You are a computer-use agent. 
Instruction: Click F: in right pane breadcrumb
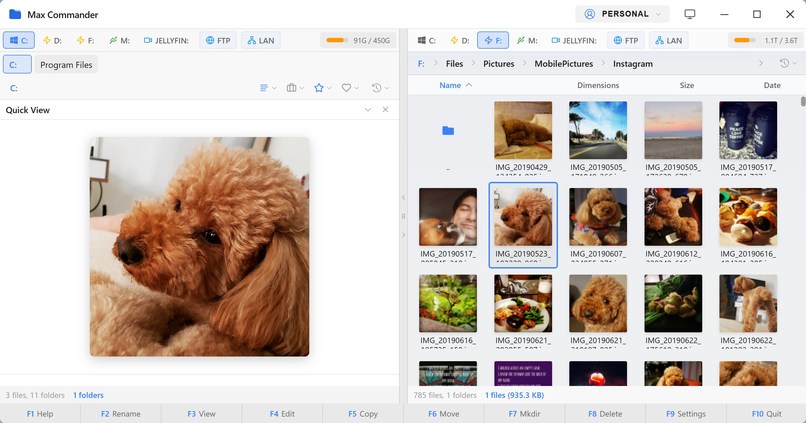coord(421,64)
